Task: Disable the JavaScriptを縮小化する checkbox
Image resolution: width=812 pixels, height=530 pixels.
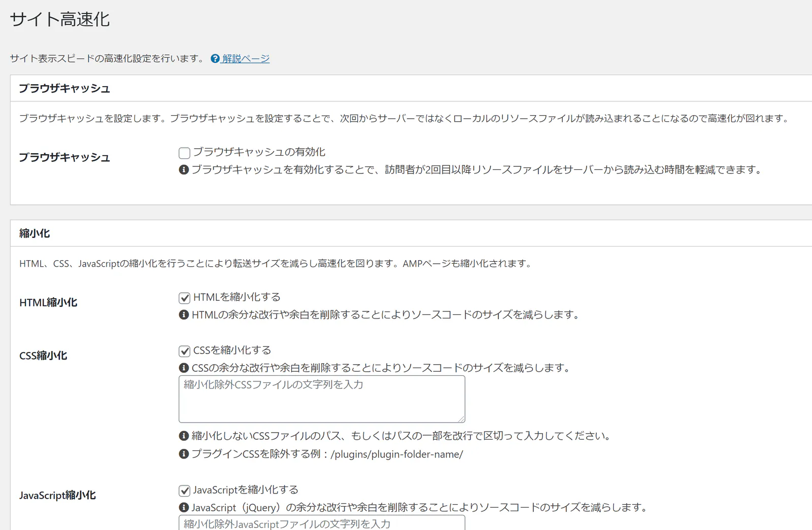Action: pos(184,490)
